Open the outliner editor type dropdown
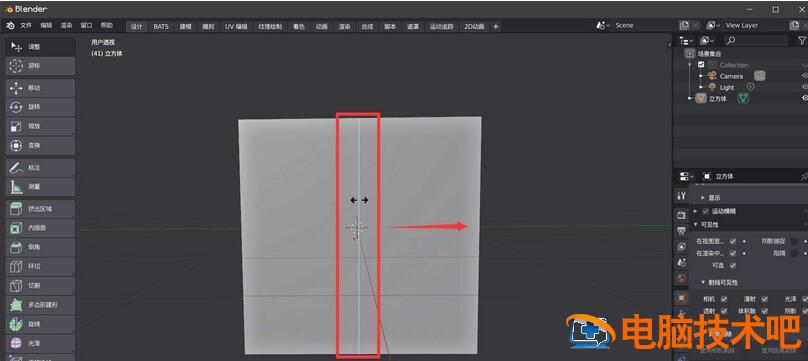 click(x=686, y=40)
